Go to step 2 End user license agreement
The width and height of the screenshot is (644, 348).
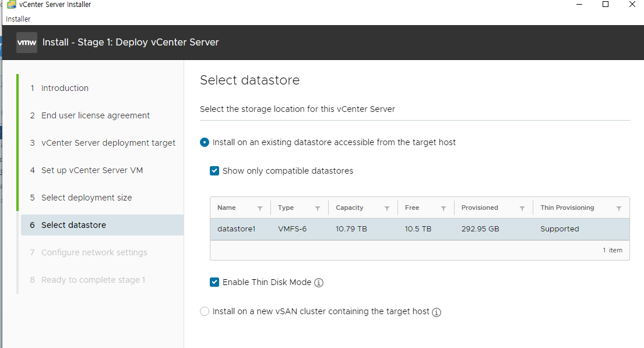(95, 115)
